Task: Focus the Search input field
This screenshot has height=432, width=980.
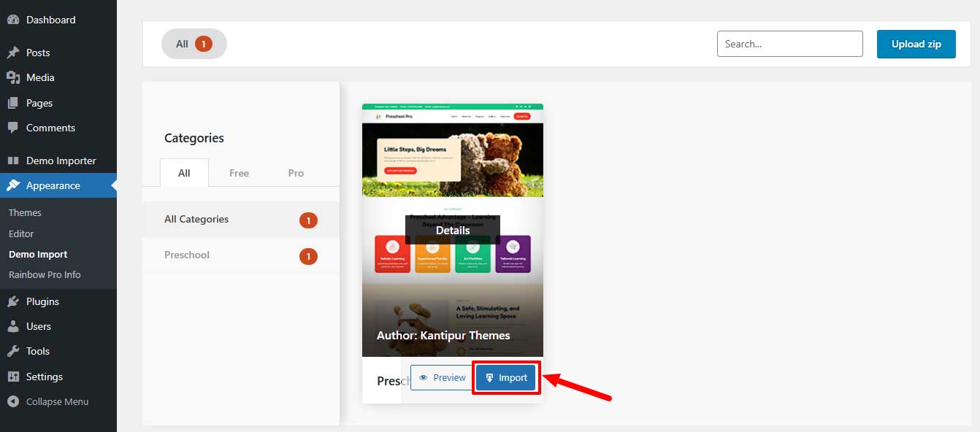Action: (x=790, y=44)
